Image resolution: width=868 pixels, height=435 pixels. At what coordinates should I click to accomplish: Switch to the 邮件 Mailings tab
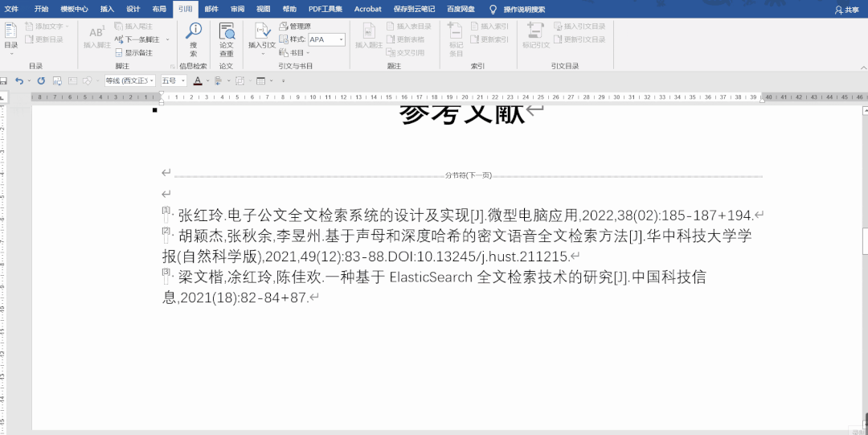point(211,9)
